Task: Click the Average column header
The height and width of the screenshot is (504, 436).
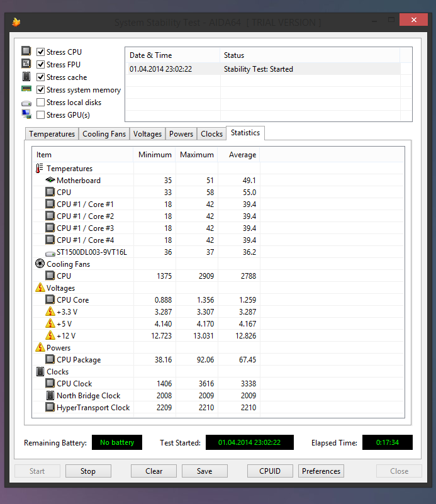Action: point(239,155)
